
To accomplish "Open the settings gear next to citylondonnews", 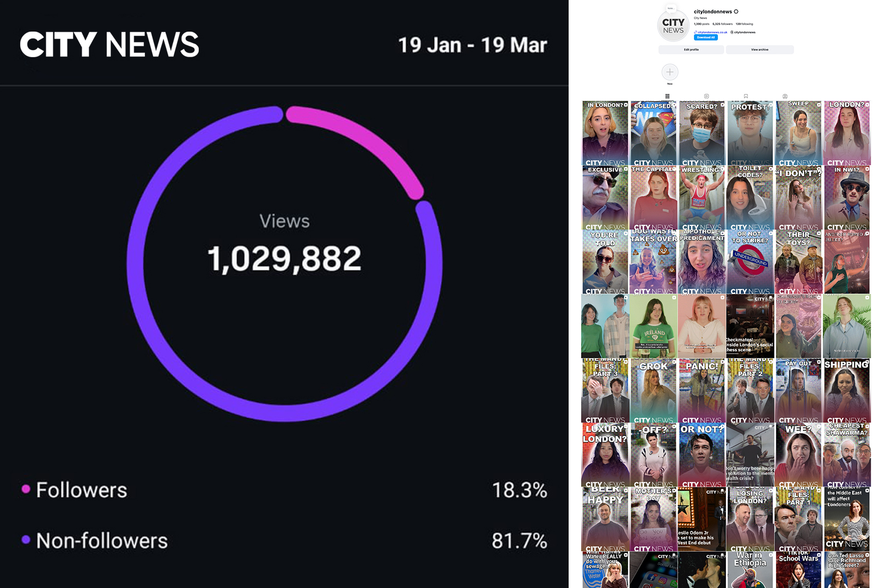I will coord(736,11).
